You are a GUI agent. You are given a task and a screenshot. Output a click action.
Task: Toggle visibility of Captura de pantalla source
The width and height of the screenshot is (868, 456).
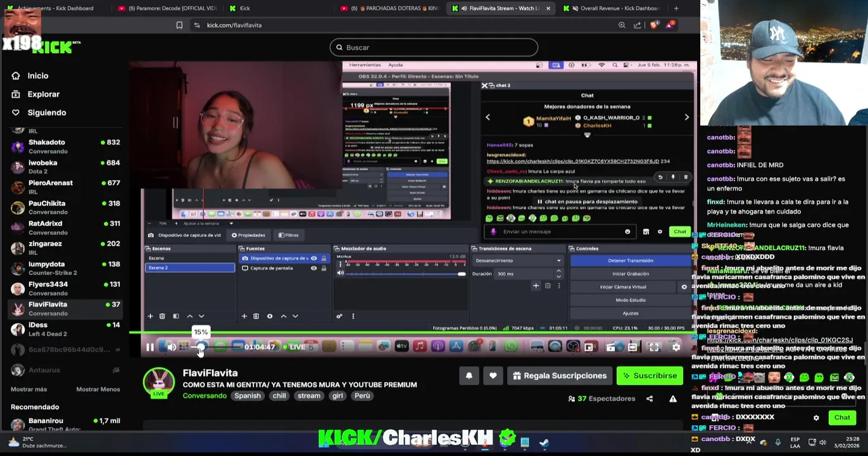coord(313,269)
